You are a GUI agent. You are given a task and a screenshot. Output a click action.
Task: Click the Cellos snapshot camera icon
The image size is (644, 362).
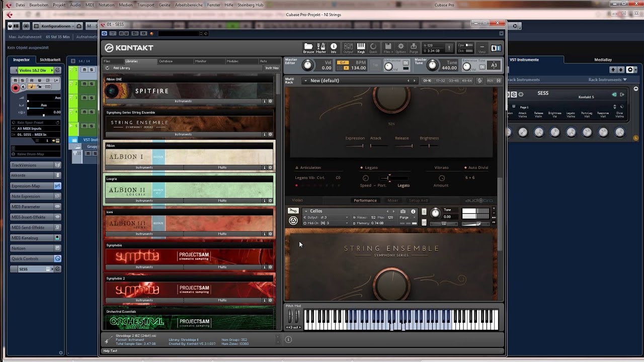coord(403,212)
